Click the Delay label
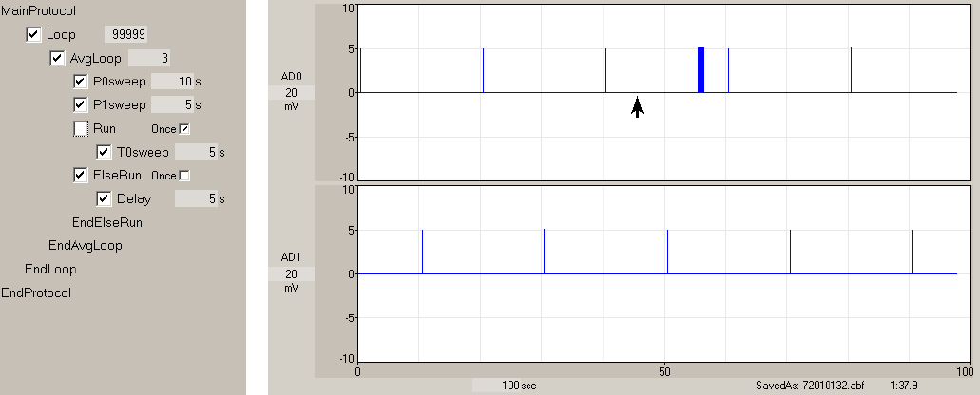Viewport: 980px width, 395px height. click(x=134, y=199)
